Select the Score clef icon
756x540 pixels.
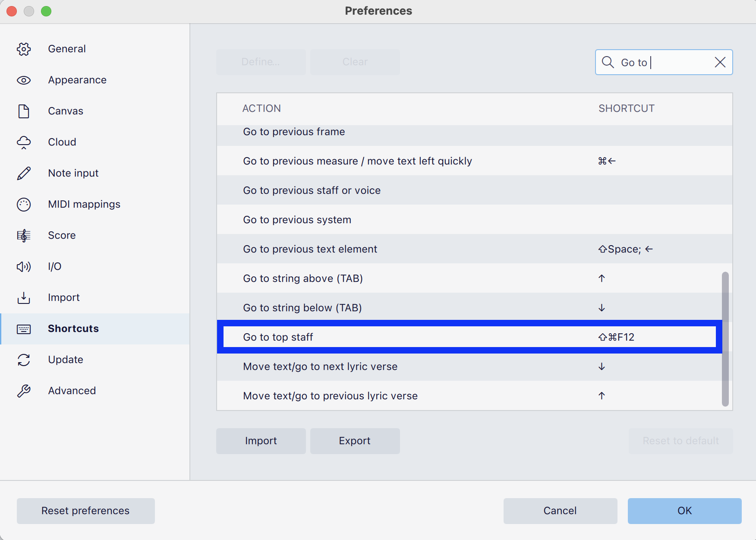point(24,235)
